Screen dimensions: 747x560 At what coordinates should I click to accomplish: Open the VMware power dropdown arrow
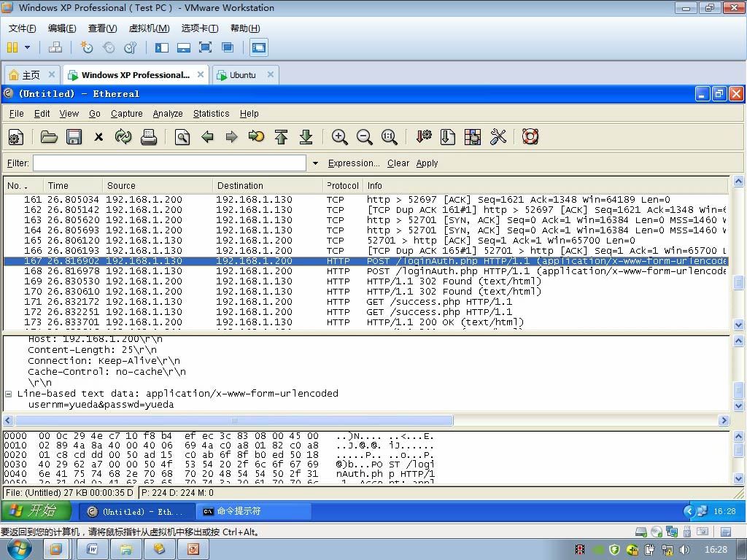28,47
